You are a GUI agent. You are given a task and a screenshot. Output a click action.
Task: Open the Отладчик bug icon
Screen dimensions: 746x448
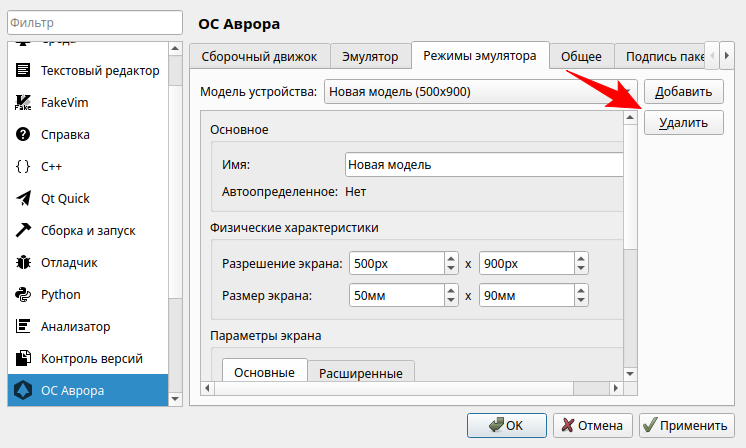tap(23, 262)
